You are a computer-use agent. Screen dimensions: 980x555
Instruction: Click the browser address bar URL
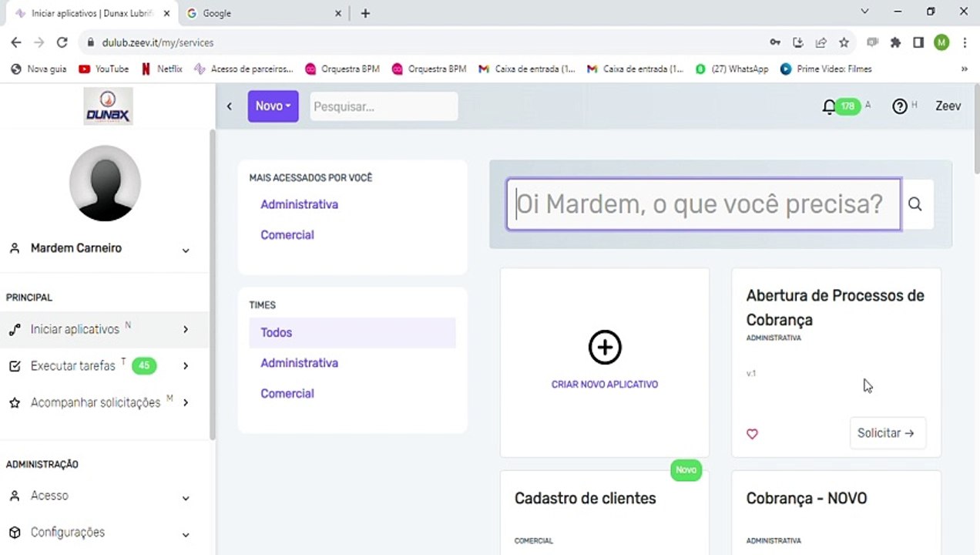[x=158, y=43]
